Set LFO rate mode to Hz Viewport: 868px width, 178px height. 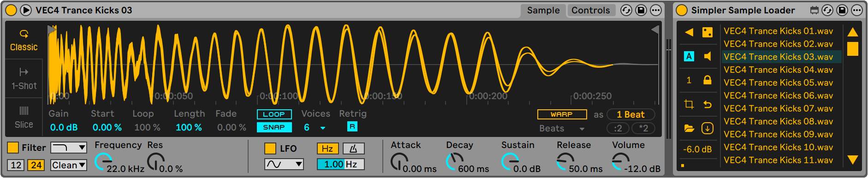pos(327,148)
